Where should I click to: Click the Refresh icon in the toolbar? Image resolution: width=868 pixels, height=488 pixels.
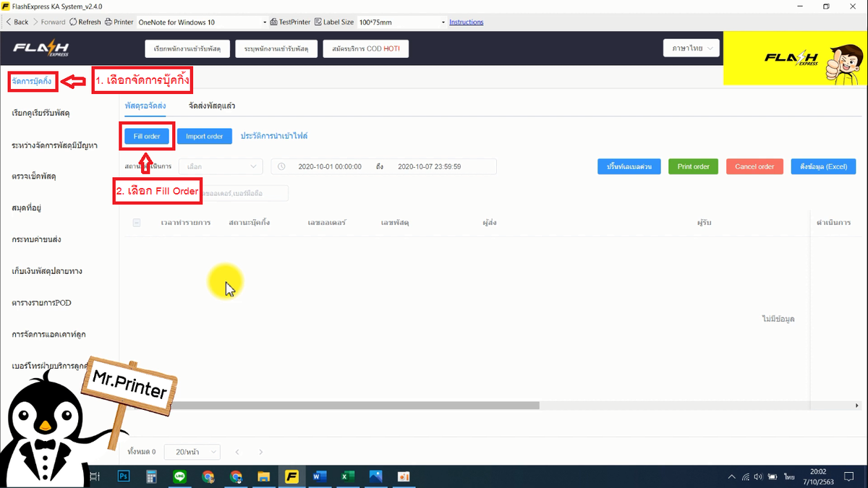[x=73, y=22]
